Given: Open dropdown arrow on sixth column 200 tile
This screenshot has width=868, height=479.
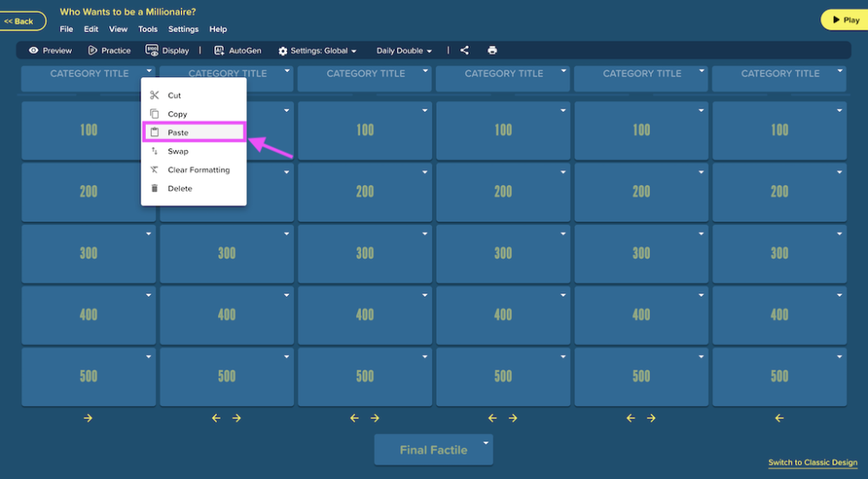Looking at the screenshot, I should (839, 172).
